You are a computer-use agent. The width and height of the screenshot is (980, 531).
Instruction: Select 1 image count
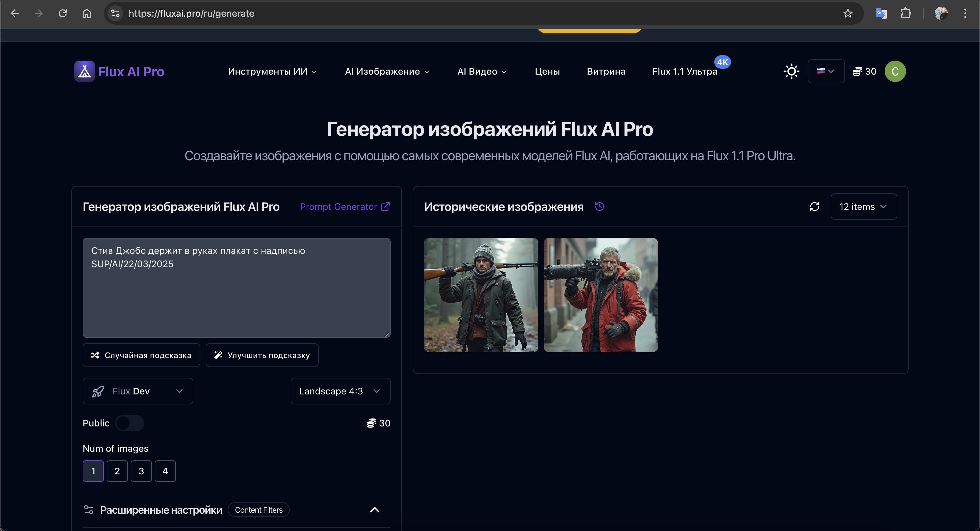pos(93,471)
